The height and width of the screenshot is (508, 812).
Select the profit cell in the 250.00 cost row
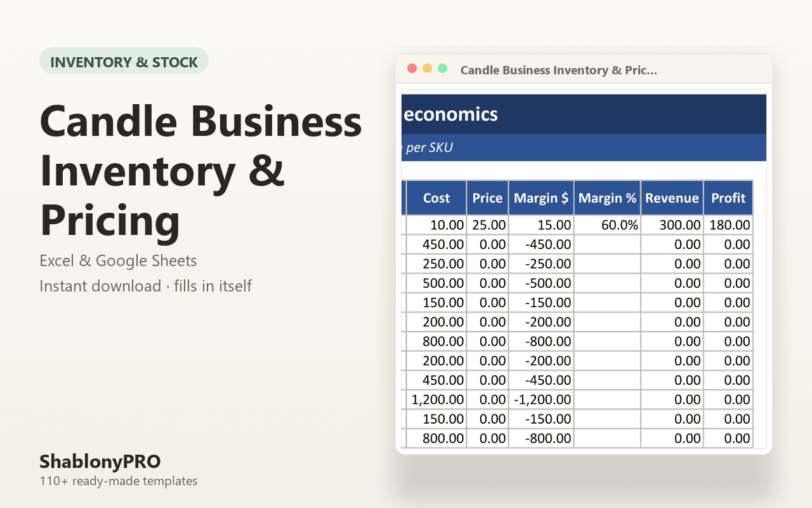[x=728, y=264]
